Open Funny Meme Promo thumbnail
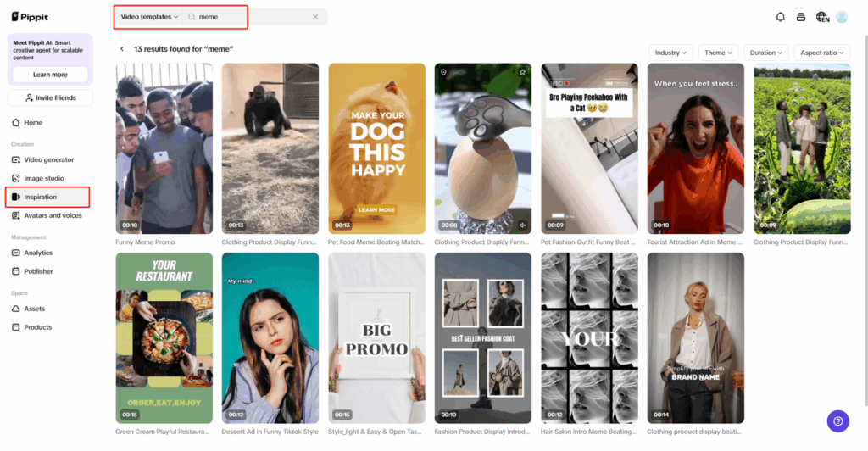 (x=164, y=148)
